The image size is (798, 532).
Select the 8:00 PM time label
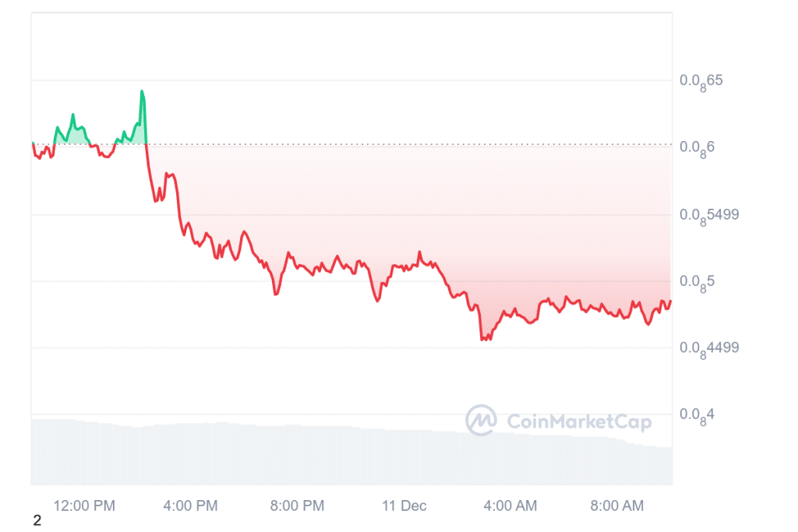click(296, 506)
